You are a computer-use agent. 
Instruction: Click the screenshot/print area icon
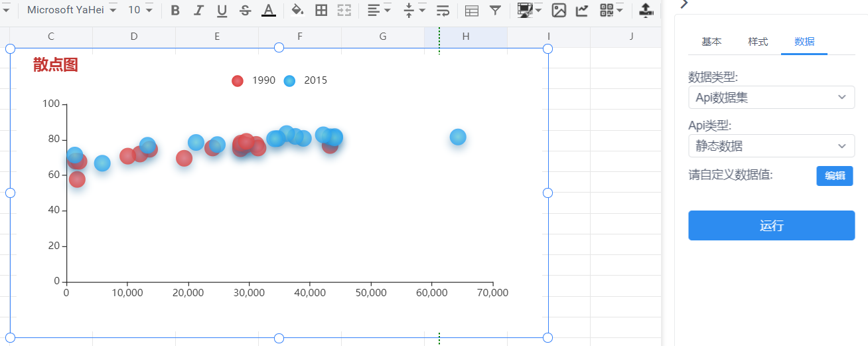526,10
